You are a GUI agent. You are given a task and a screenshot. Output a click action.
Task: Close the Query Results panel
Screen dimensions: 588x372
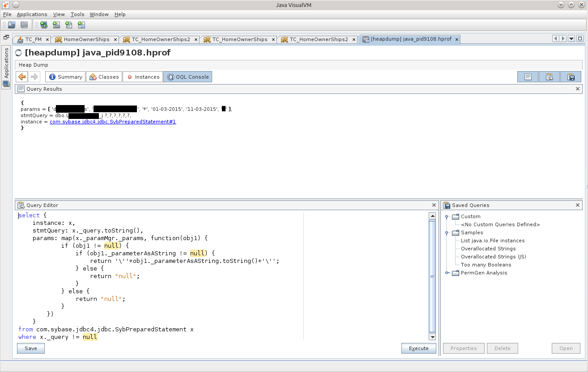coord(577,89)
